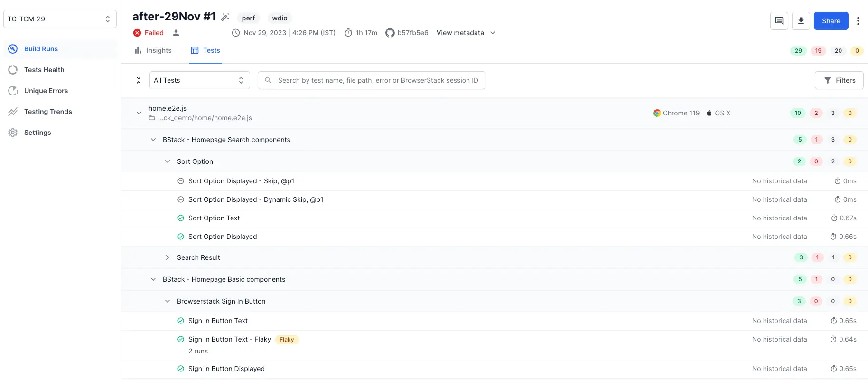
Task: Collapse the Sort Option group
Action: point(168,161)
